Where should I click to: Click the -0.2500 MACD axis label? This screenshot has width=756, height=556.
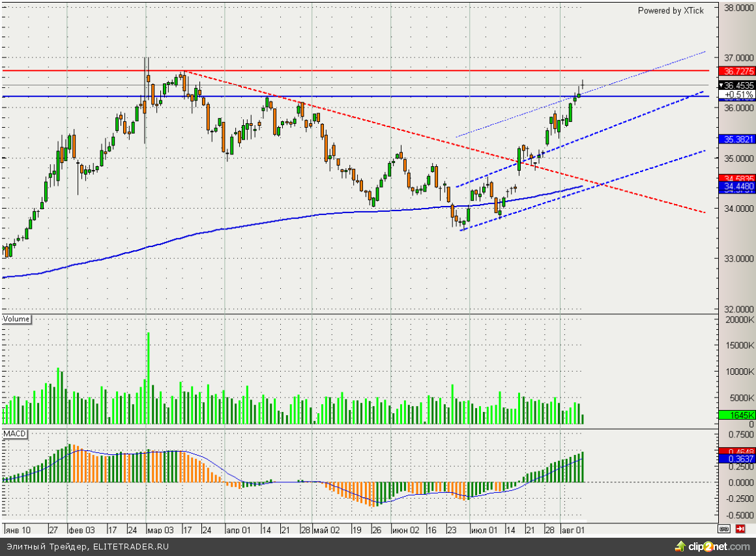click(740, 499)
